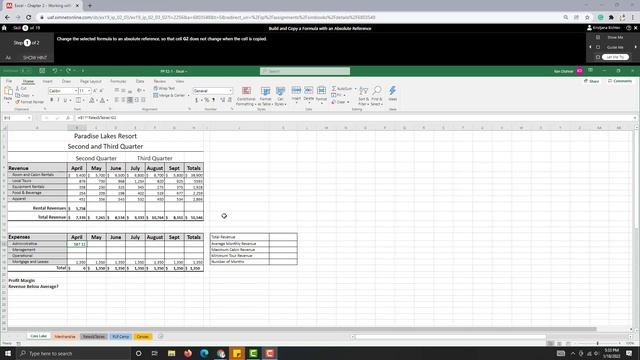This screenshot has width=640, height=360.
Task: Apply Italic formatting in Font group
Action: coord(58,100)
